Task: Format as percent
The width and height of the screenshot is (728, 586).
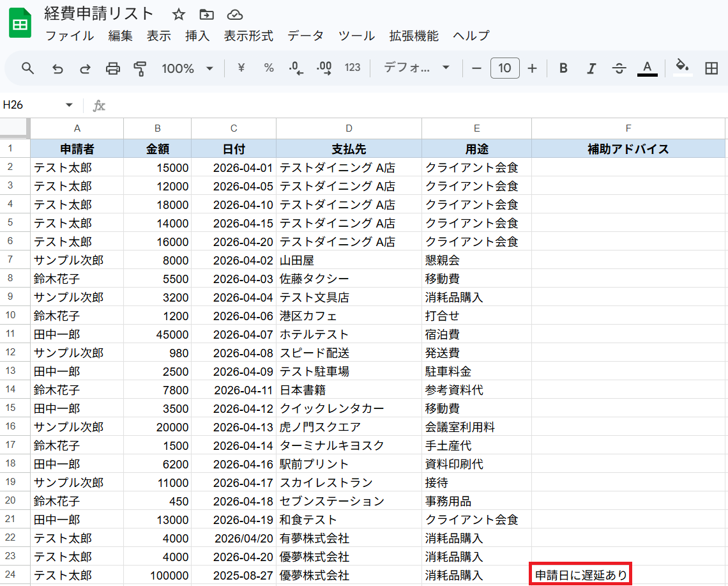Action: (269, 68)
